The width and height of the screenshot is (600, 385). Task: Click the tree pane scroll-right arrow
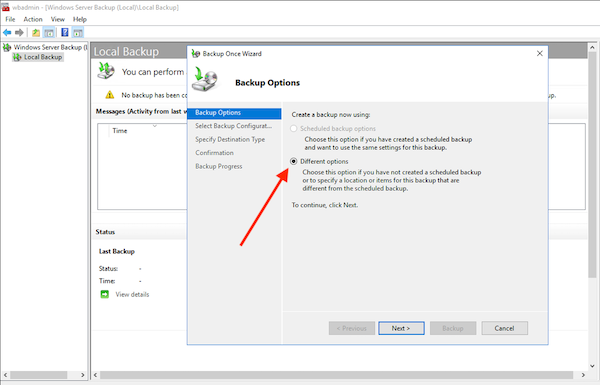(x=83, y=375)
